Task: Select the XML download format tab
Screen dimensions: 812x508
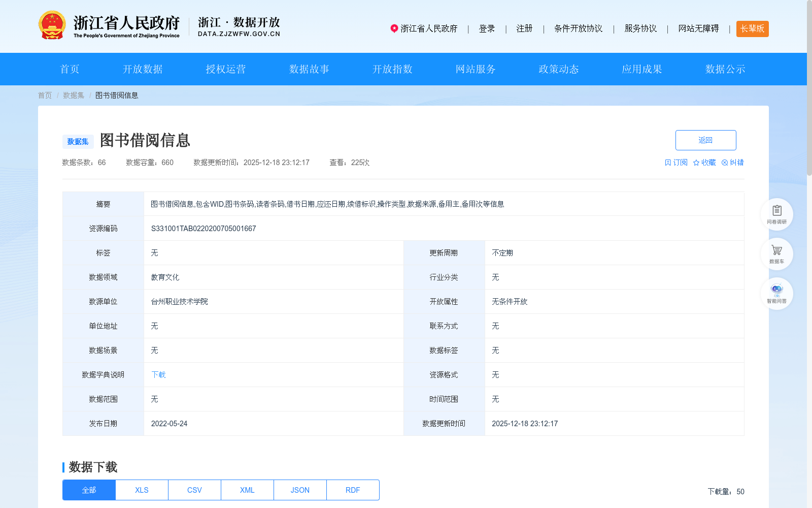Action: [x=248, y=490]
